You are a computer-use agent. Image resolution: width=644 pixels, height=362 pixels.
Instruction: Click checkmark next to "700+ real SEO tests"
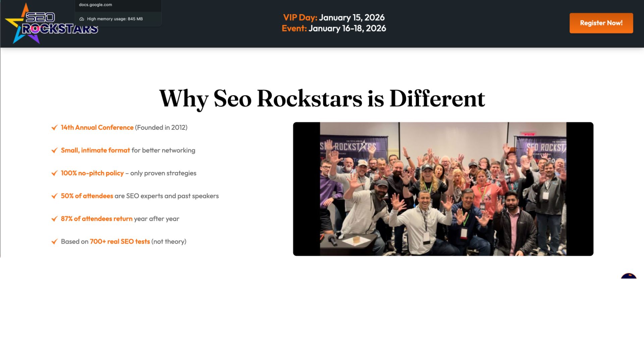(x=54, y=242)
